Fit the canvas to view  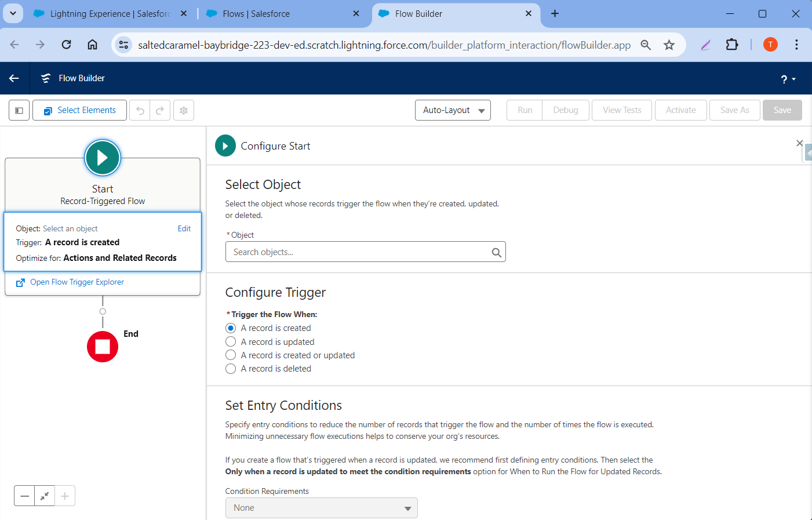[x=45, y=496]
